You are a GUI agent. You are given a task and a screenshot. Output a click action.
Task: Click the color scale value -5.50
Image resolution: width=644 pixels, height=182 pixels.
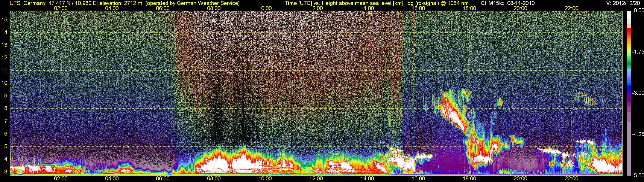click(x=638, y=175)
